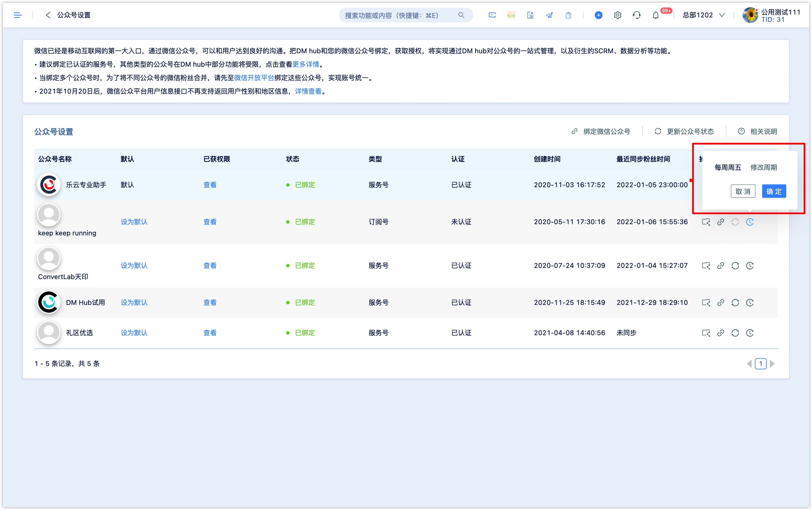
Task: Click 订阅号 type cell for keep keep running
Action: click(378, 222)
